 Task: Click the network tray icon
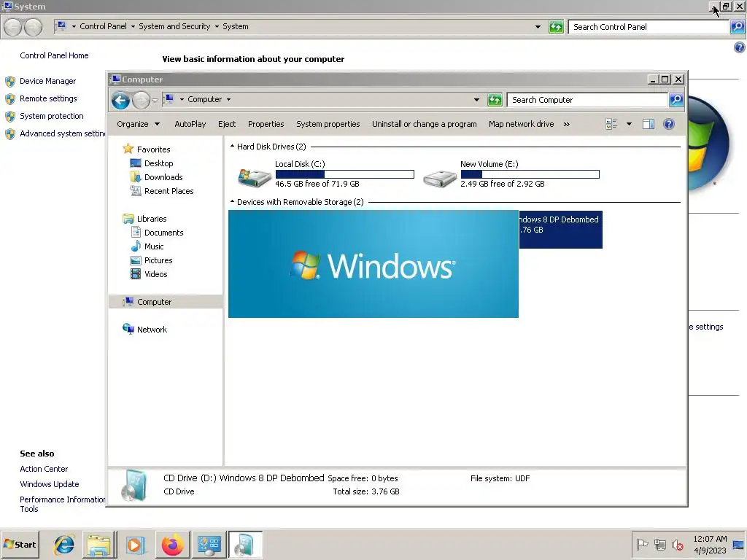tap(659, 544)
